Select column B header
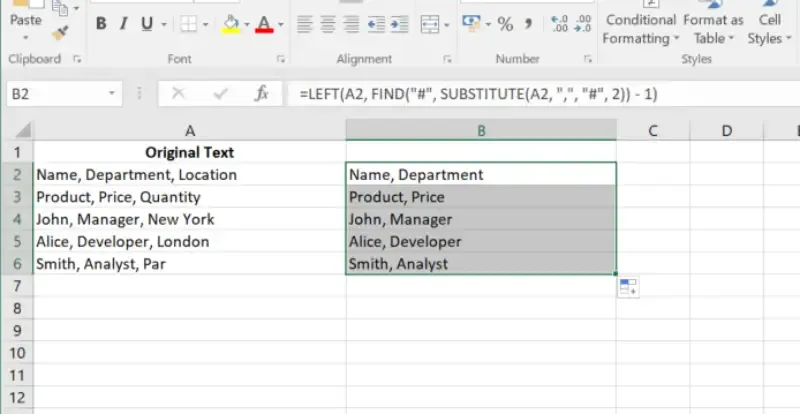Viewport: 800px width, 414px height. pos(481,131)
